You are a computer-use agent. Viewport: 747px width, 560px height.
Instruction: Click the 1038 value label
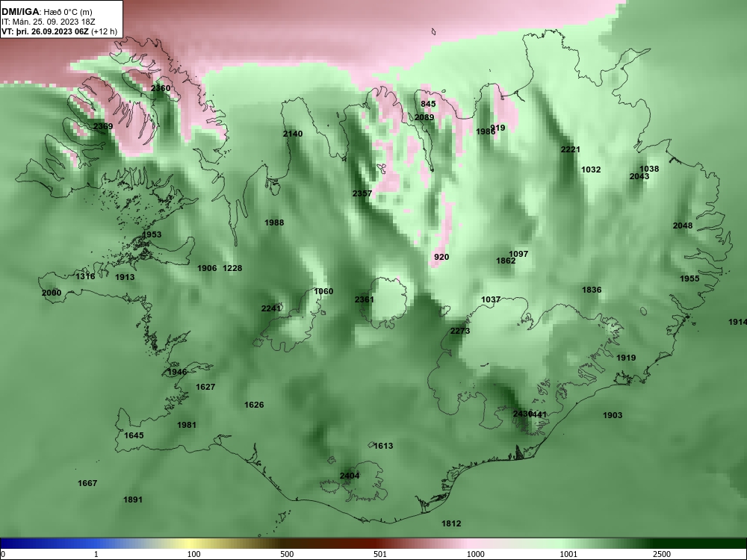649,169
